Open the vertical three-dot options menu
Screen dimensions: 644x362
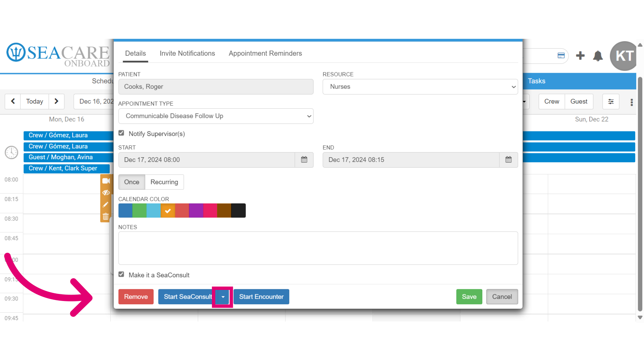(x=632, y=102)
